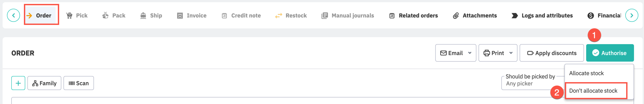The height and width of the screenshot is (104, 644).
Task: Expand the Email dropdown arrow
Action: (x=470, y=53)
